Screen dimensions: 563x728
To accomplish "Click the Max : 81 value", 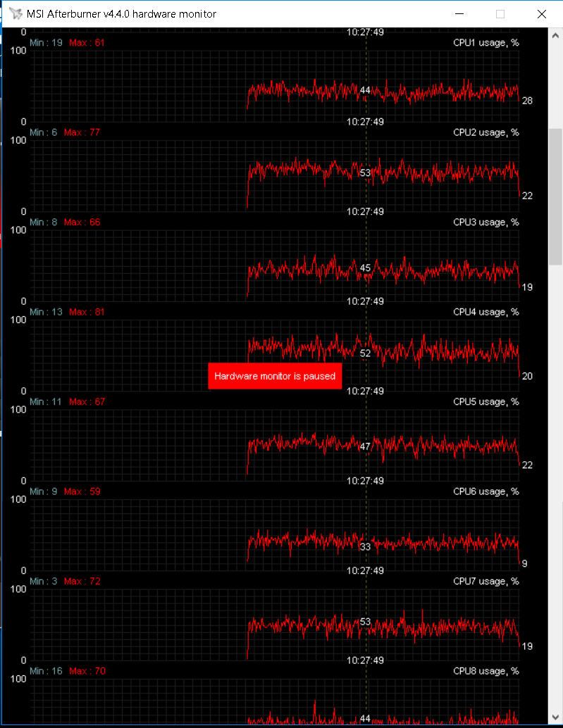I will 87,312.
